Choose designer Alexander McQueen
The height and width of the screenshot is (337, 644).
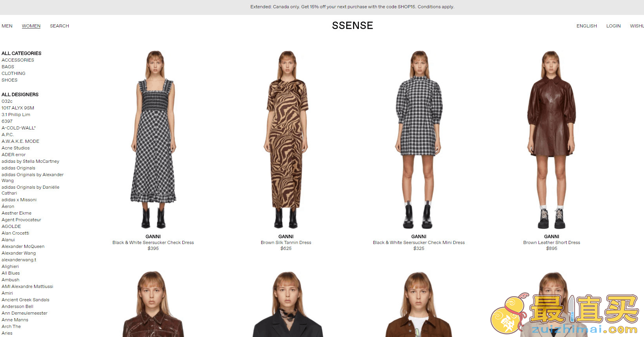pyautogui.click(x=23, y=246)
